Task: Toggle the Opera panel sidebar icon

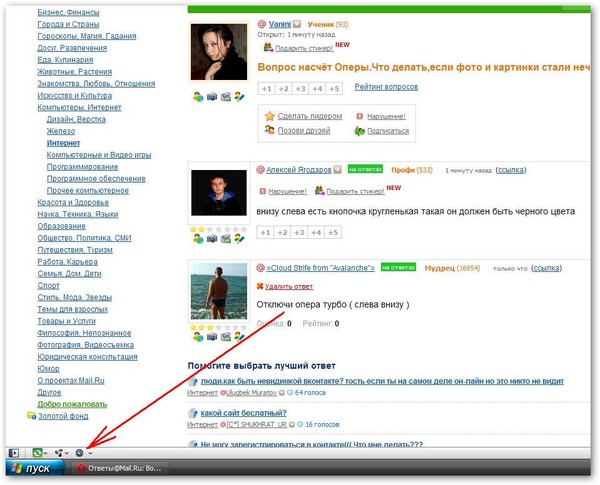Action: pos(13,453)
